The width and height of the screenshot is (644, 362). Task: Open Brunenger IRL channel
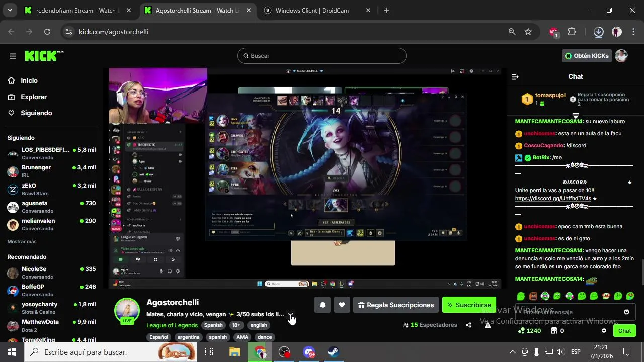coord(50,171)
